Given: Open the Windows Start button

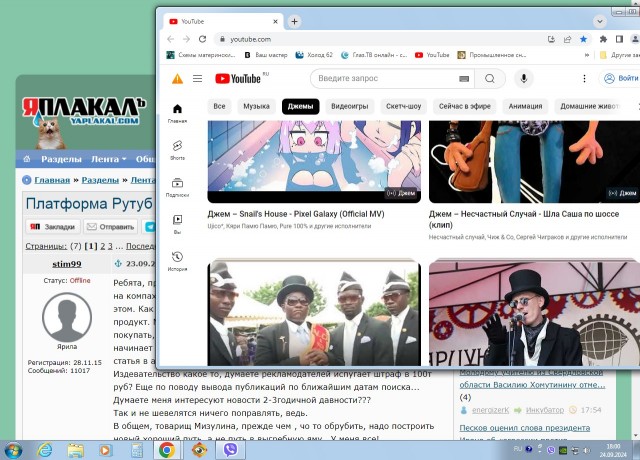Looking at the screenshot, I should [x=13, y=450].
